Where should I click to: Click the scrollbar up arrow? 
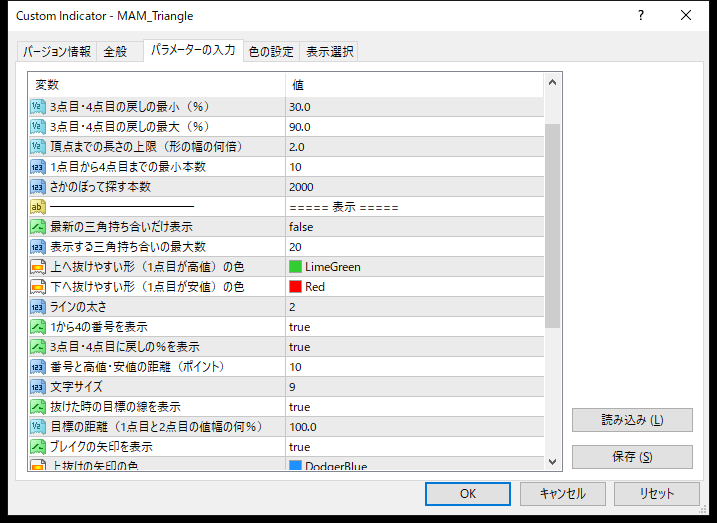click(552, 83)
